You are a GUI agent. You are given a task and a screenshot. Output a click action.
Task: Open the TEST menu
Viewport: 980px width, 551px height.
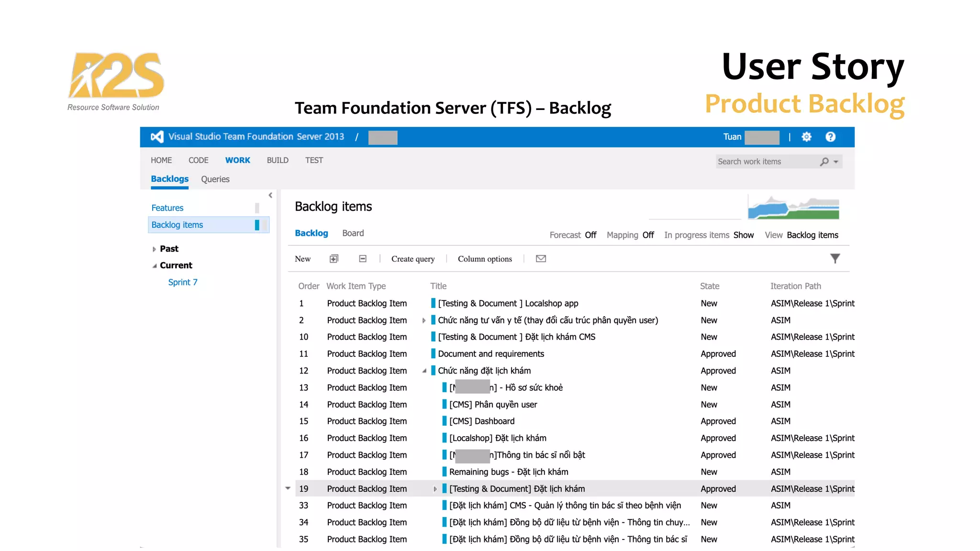[x=314, y=160]
